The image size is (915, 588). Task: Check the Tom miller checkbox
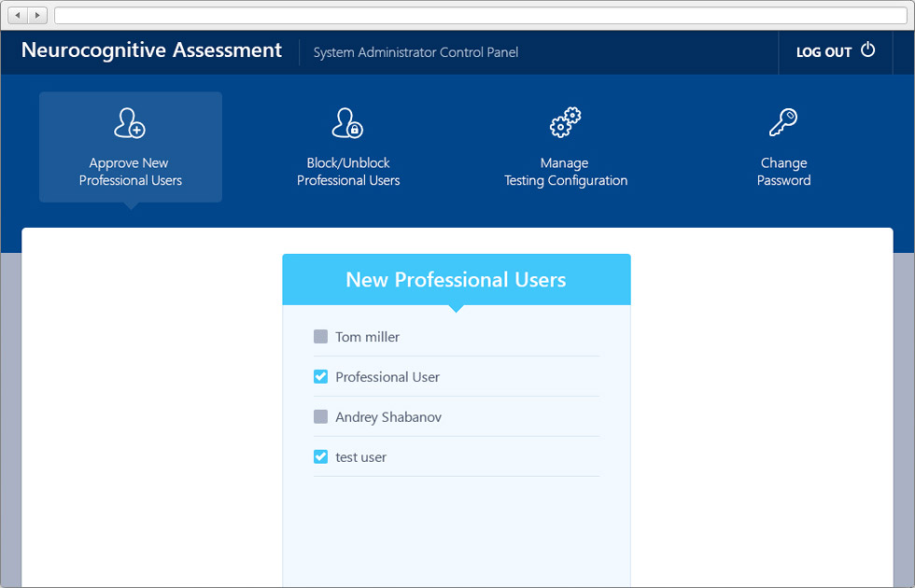click(320, 337)
